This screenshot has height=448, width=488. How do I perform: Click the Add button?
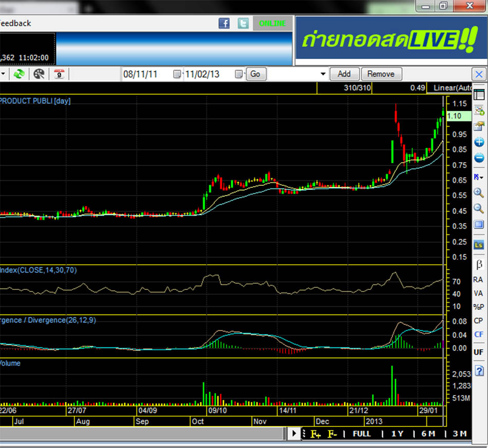345,74
